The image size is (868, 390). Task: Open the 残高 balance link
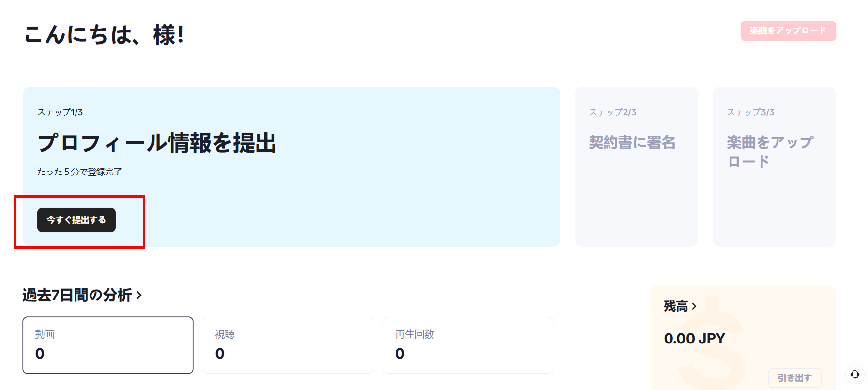[676, 306]
